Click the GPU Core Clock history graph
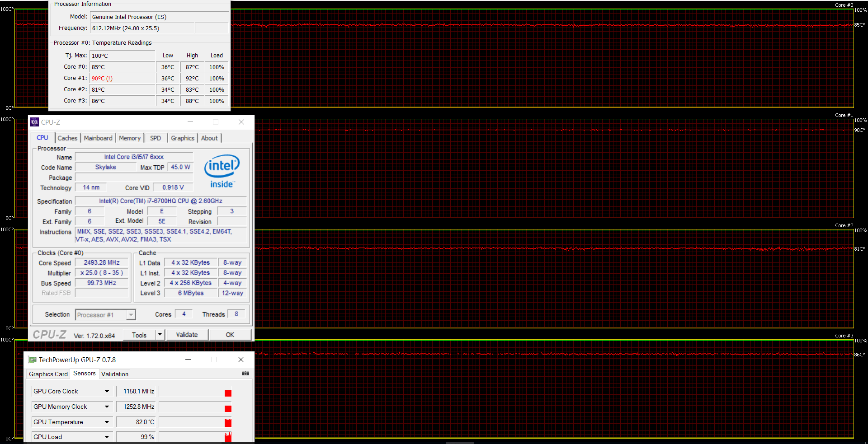868x444 pixels. click(195, 391)
